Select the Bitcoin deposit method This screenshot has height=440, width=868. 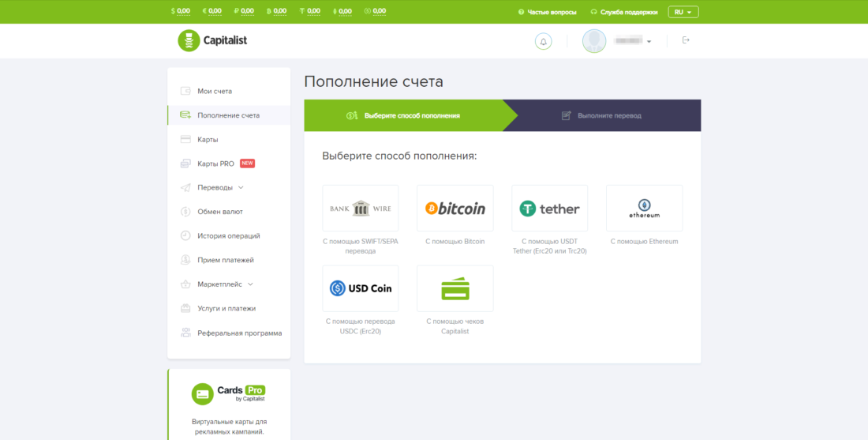click(455, 209)
